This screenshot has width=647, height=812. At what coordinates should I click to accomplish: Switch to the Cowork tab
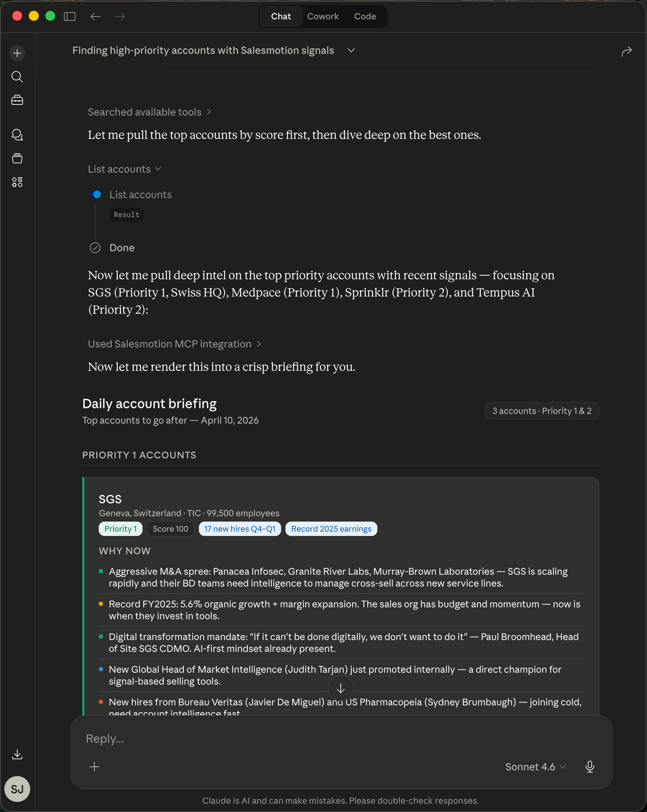coord(323,17)
